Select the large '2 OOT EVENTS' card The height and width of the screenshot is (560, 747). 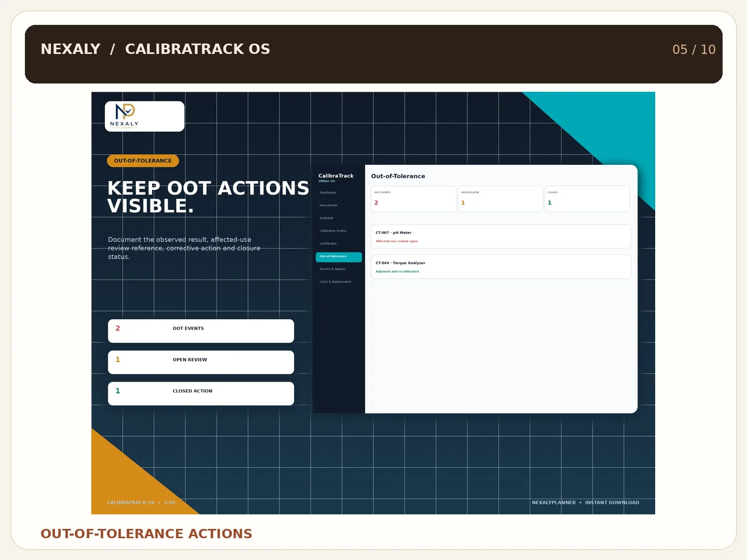tap(201, 331)
